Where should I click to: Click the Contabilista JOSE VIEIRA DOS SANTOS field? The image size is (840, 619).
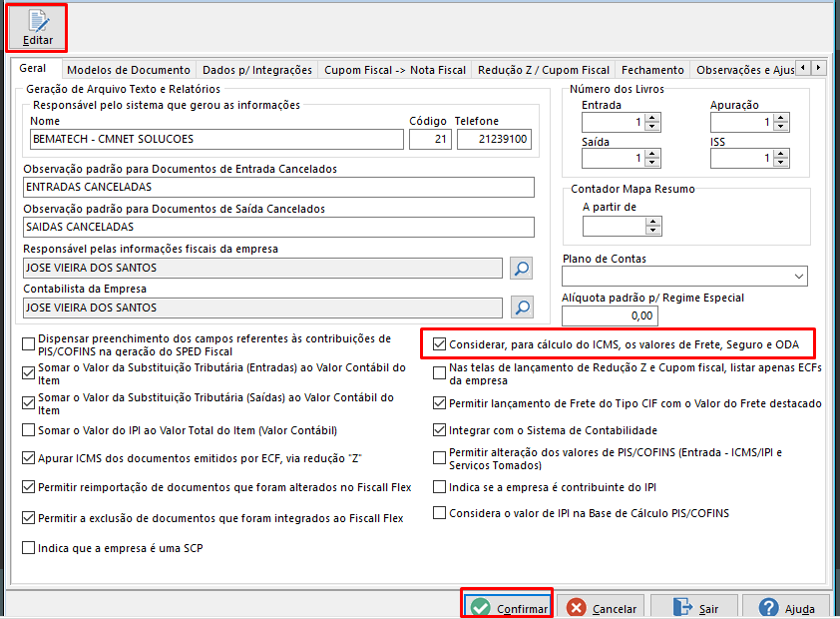click(262, 308)
